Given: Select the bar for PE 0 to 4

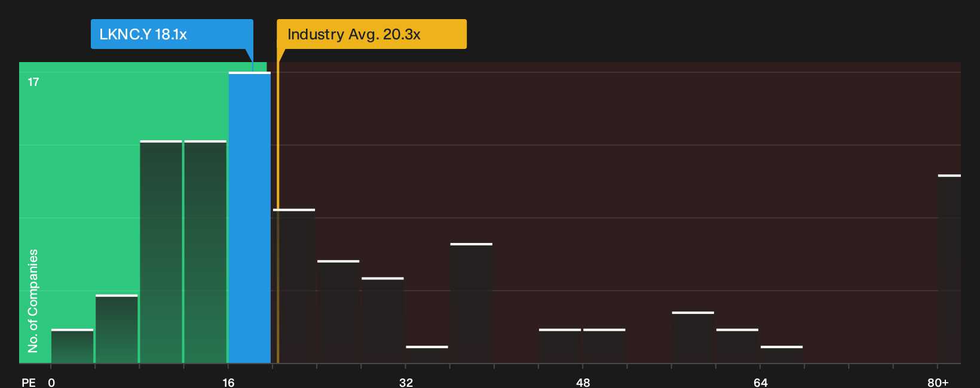Looking at the screenshot, I should click(72, 346).
